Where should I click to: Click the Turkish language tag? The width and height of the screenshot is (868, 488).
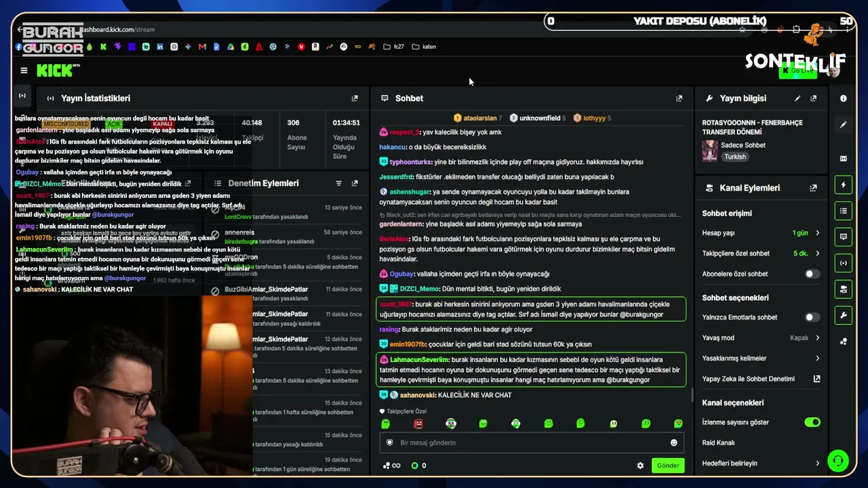[734, 157]
